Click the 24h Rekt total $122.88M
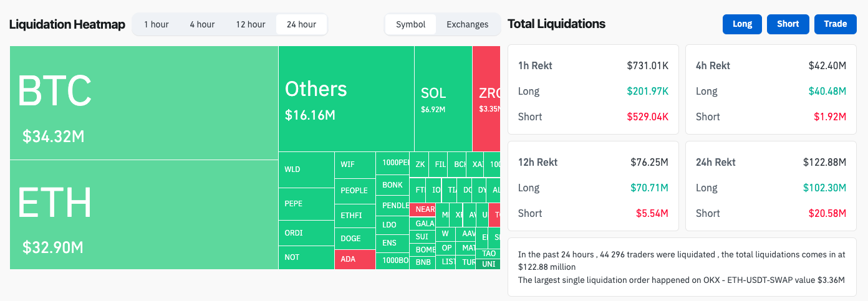The height and width of the screenshot is (301, 868). pos(824,162)
